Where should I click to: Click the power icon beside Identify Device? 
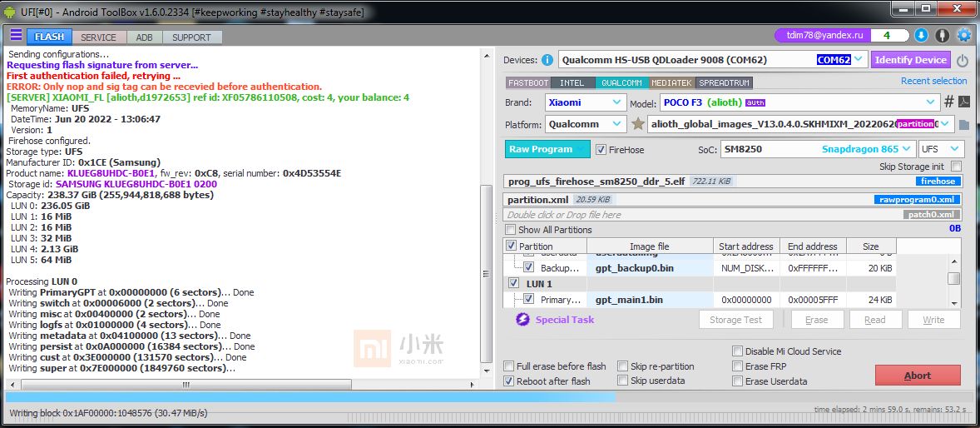tap(963, 61)
